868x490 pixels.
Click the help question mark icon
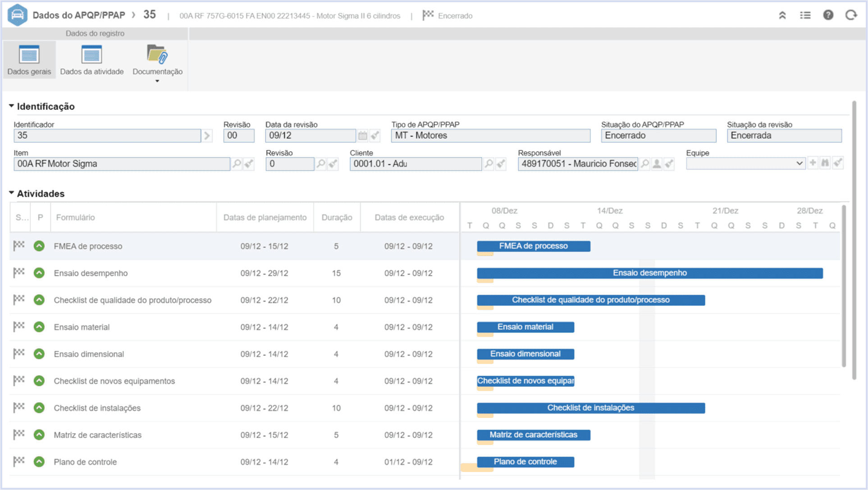828,15
